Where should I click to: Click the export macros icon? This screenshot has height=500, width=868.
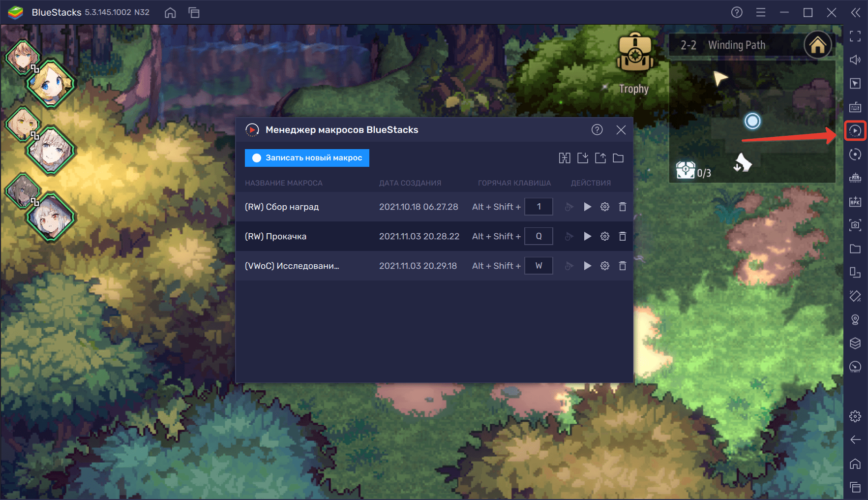coord(600,158)
